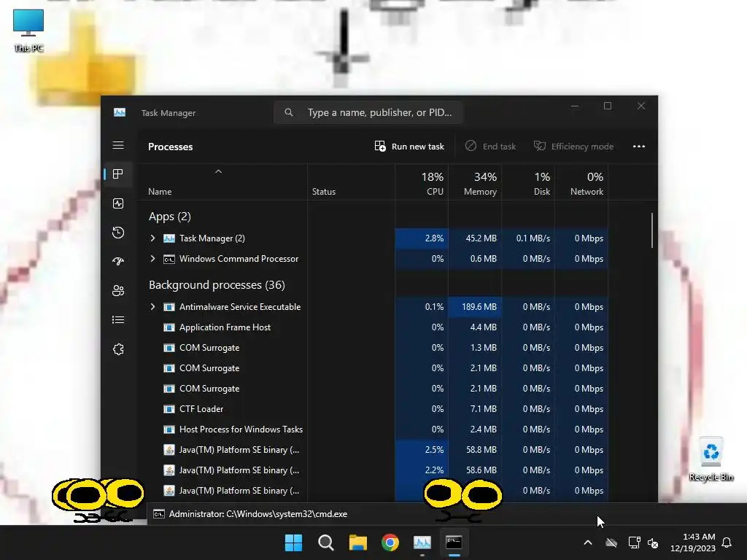Open the Windows Start button
Image resolution: width=747 pixels, height=560 pixels.
(x=293, y=542)
